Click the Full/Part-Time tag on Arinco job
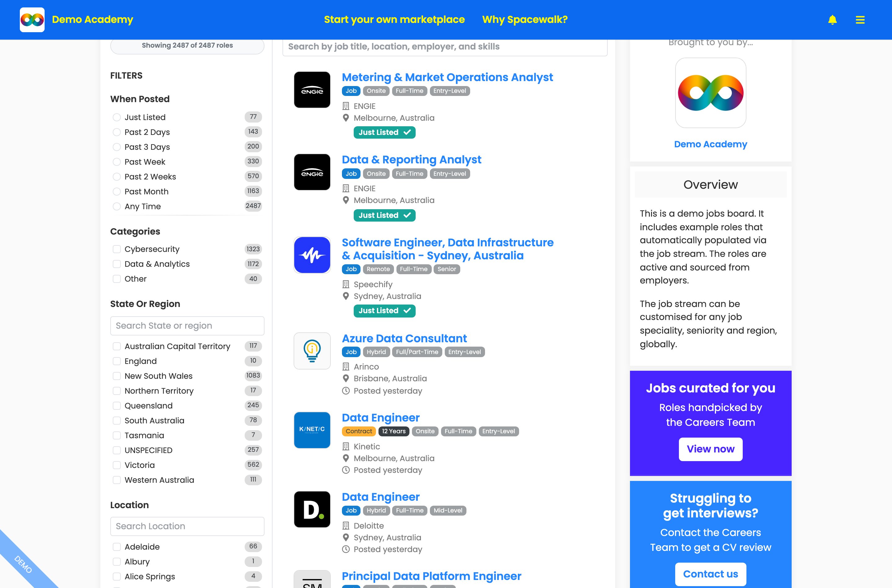The width and height of the screenshot is (892, 588). (x=417, y=352)
